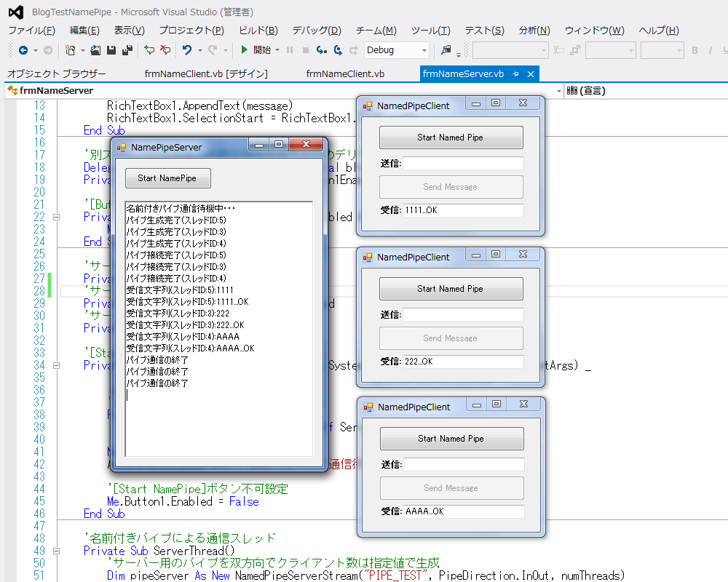Click the Undo arrow icon
The width and height of the screenshot is (728, 582).
[186, 49]
